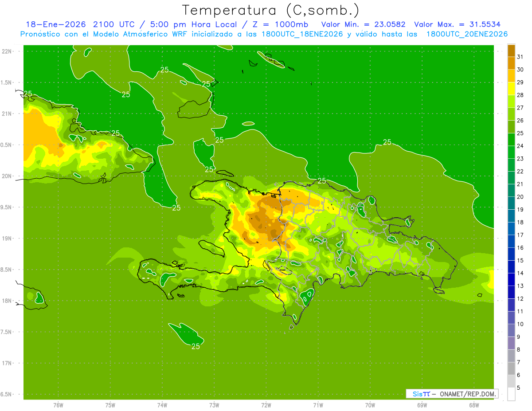Click the color scale segment between 29 and 30
Image resolution: width=532 pixels, height=411 pixels.
click(x=511, y=76)
